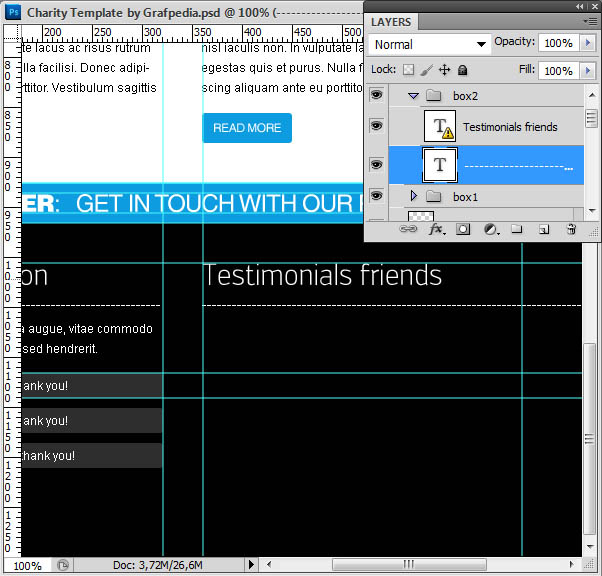Click the canvas scroll left arrow
Screen dimensions: 602x576
(x=269, y=564)
